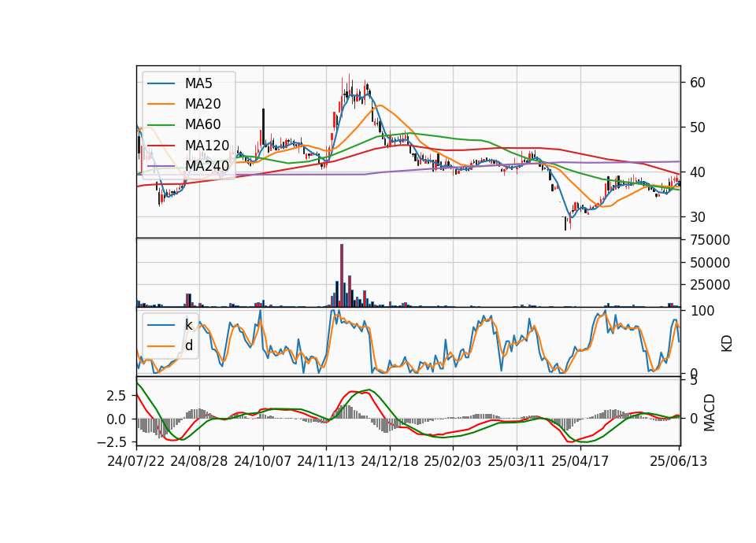Click the 24/12/18 date axis label
This screenshot has width=756, height=543.
pyautogui.click(x=390, y=461)
